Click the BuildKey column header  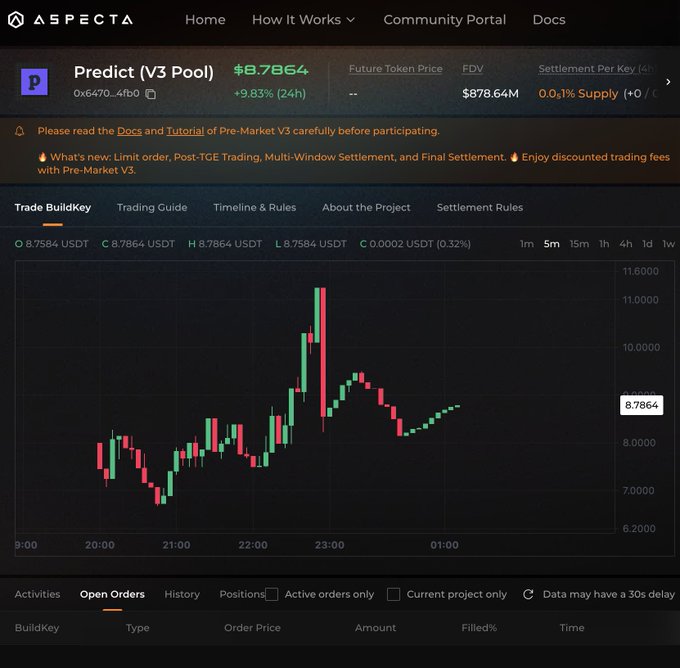coord(37,628)
